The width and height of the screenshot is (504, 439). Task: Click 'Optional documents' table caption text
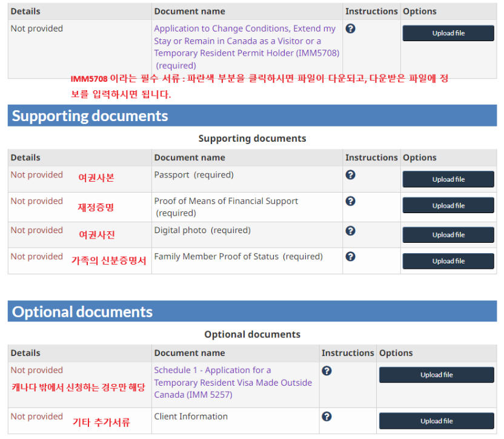click(x=253, y=335)
